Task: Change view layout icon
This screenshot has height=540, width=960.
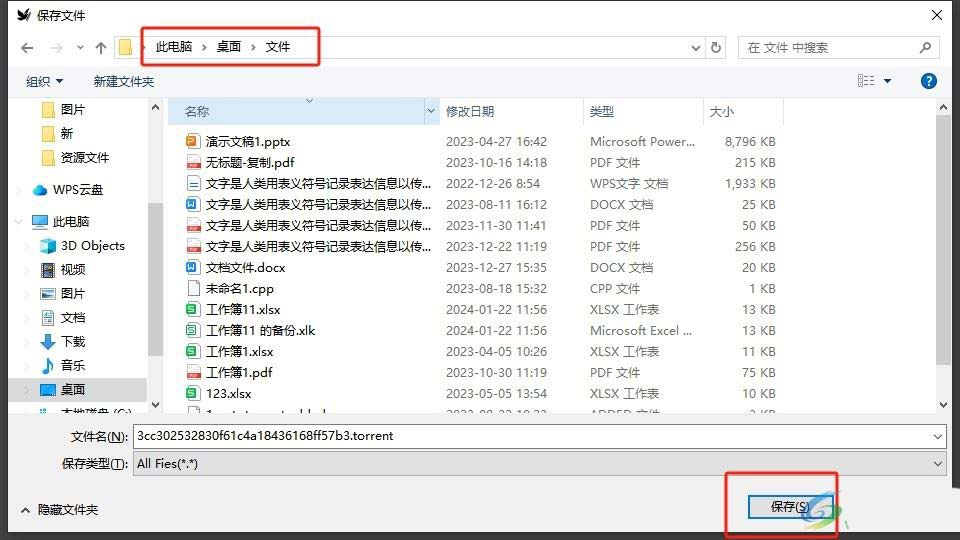Action: coord(866,81)
